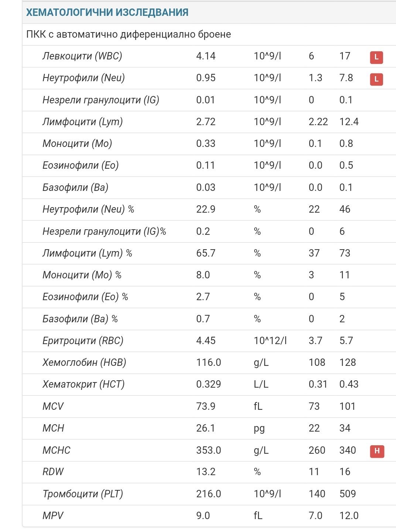Click the MCV row label

(53, 406)
